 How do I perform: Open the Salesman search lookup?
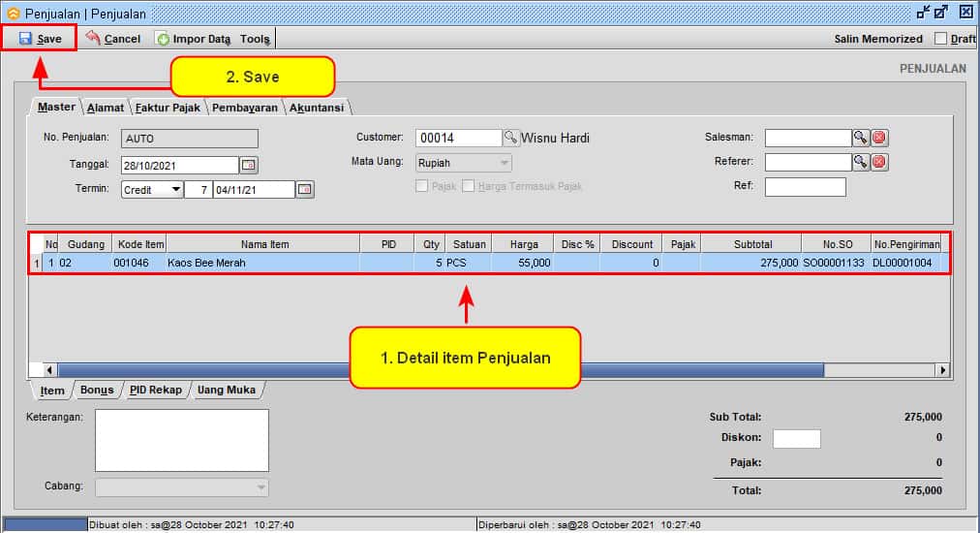point(860,138)
